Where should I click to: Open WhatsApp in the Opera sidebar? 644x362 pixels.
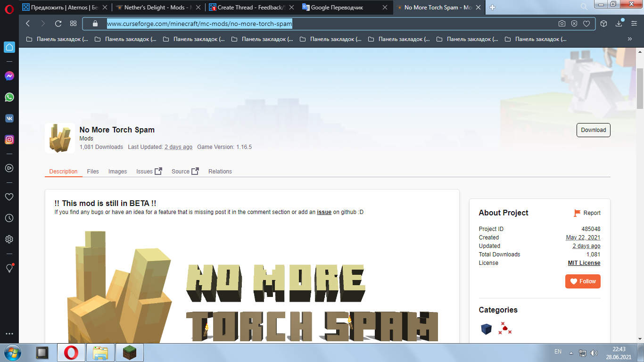[9, 97]
